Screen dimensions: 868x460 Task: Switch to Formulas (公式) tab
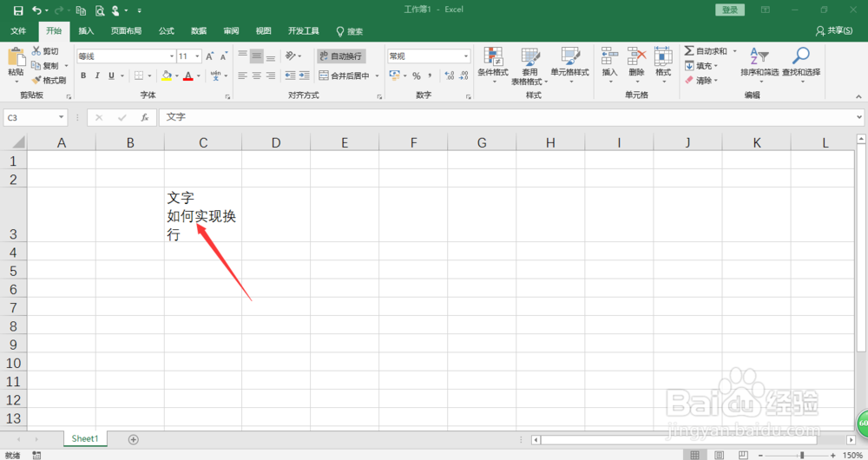pyautogui.click(x=167, y=31)
